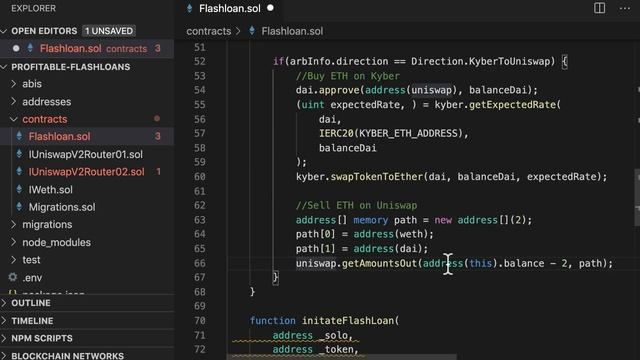Click line number 66 in the gutter
The height and width of the screenshot is (360, 640).
pyautogui.click(x=200, y=263)
